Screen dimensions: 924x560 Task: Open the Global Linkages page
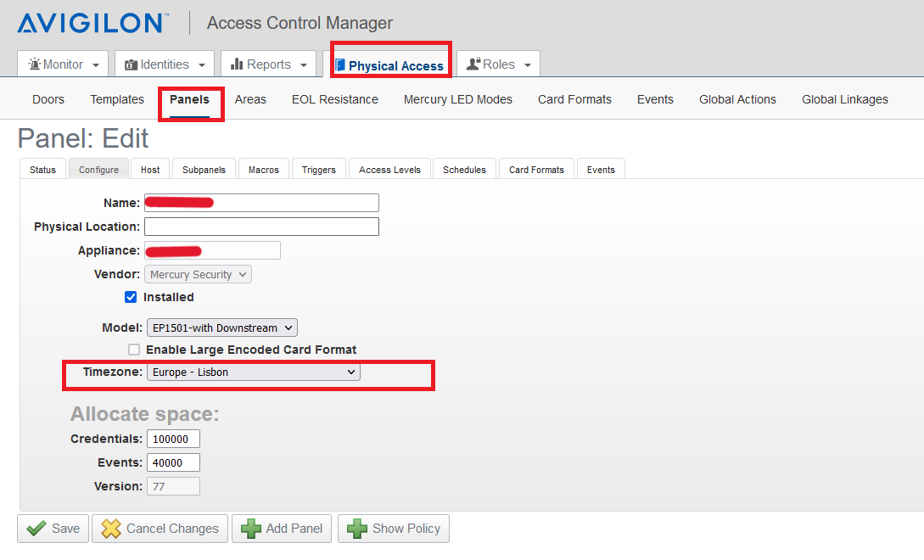pos(844,99)
